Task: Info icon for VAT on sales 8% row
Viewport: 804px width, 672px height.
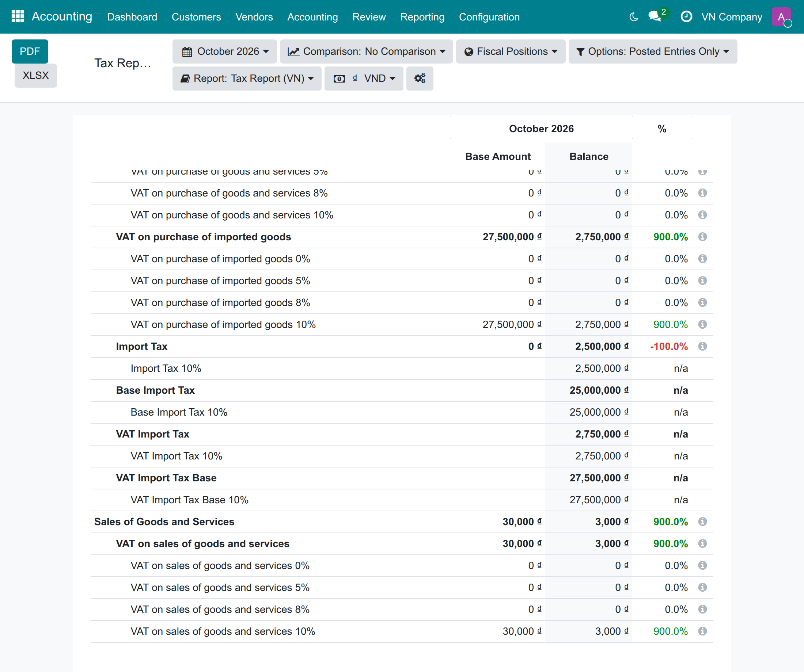Action: click(702, 609)
